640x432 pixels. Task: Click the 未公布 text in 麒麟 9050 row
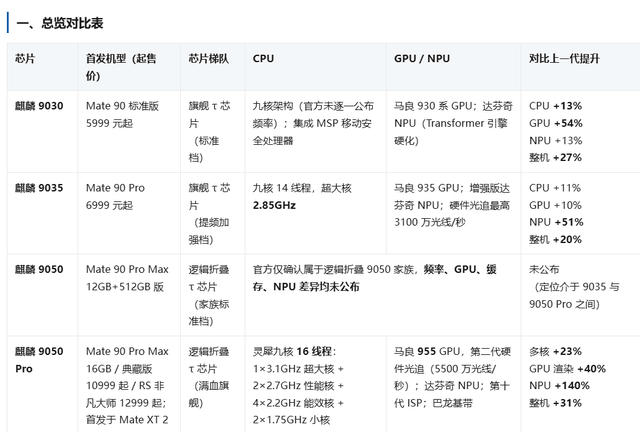[x=544, y=269]
